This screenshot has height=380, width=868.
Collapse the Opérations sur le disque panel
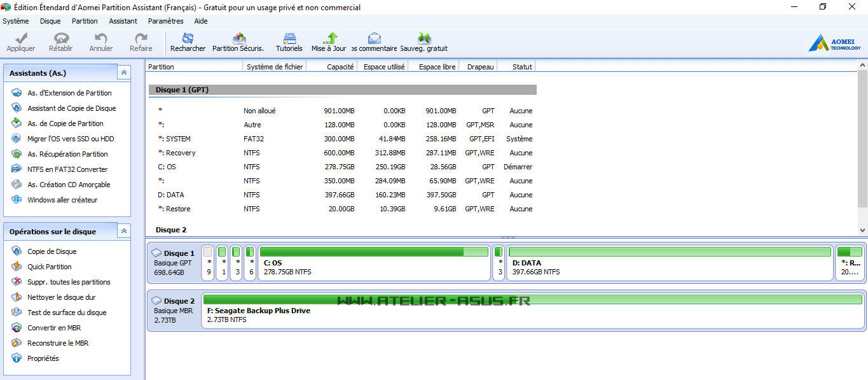124,232
